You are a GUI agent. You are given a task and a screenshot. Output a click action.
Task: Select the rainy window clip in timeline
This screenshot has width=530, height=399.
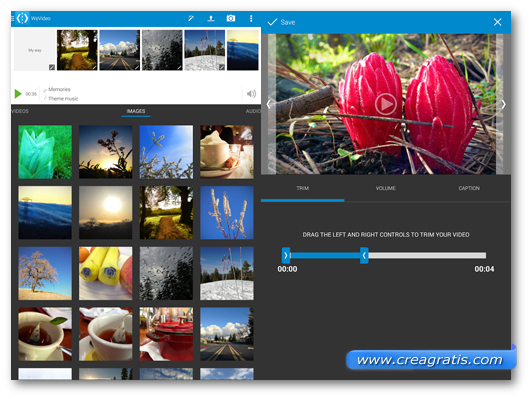pos(162,50)
